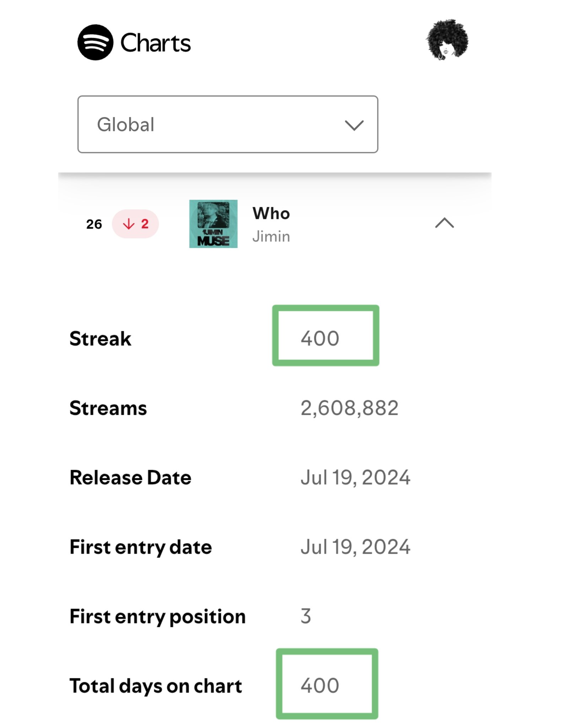582x728 pixels.
Task: Click the Spotify logo icon
Action: pos(95,42)
